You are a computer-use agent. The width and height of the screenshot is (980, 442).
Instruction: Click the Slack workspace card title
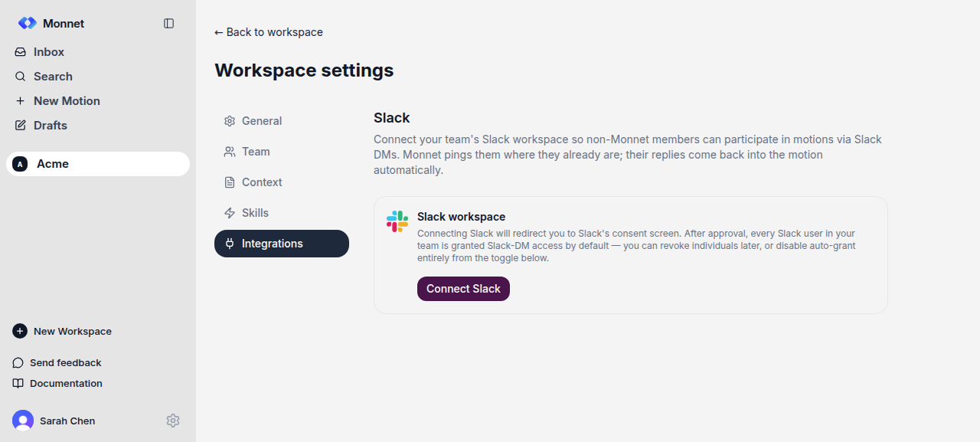pyautogui.click(x=461, y=217)
